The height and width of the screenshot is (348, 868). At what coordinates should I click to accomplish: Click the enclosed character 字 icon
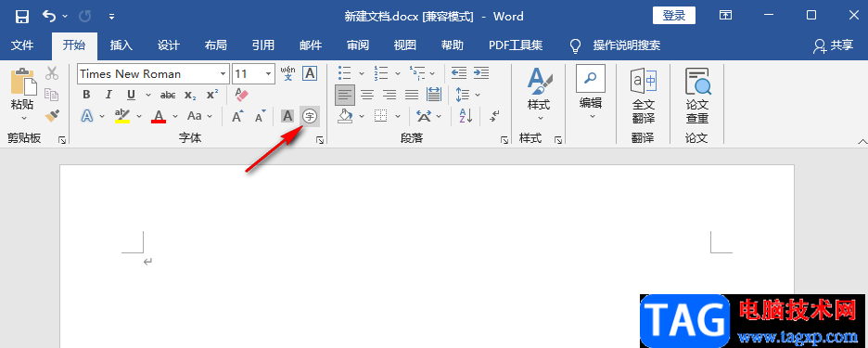(x=310, y=116)
